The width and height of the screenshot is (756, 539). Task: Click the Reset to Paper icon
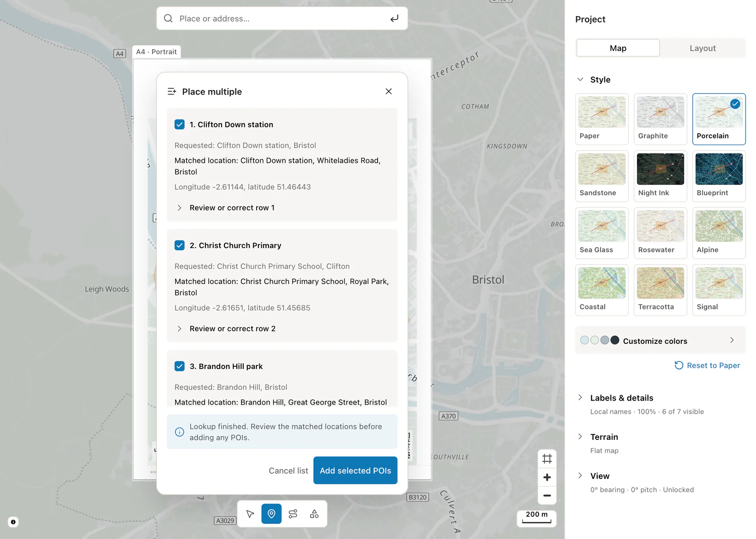coord(679,365)
